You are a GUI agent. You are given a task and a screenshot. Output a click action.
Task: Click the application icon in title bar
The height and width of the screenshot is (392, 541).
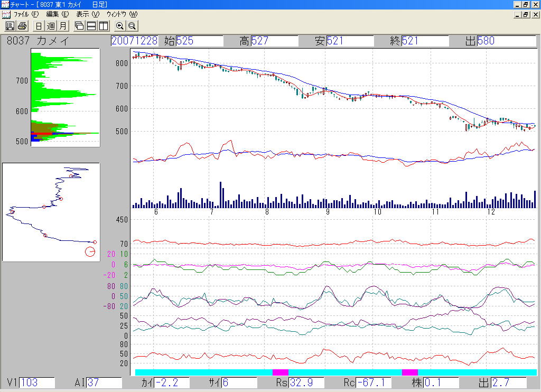[x=5, y=4]
